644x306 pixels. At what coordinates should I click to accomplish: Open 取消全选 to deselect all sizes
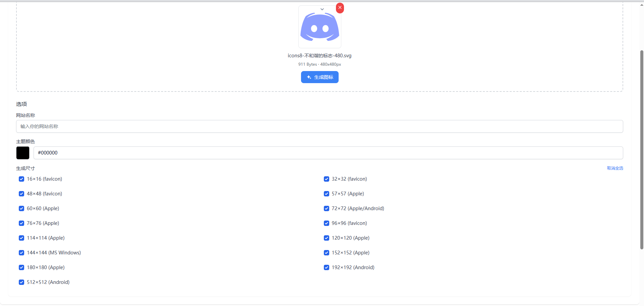pyautogui.click(x=615, y=168)
